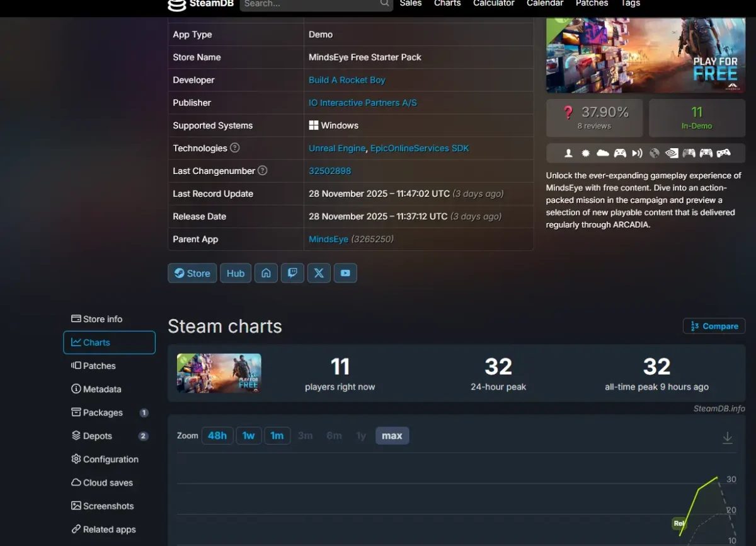Viewport: 756px width, 546px height.
Task: Open Depots section in sidebar
Action: [x=97, y=436]
